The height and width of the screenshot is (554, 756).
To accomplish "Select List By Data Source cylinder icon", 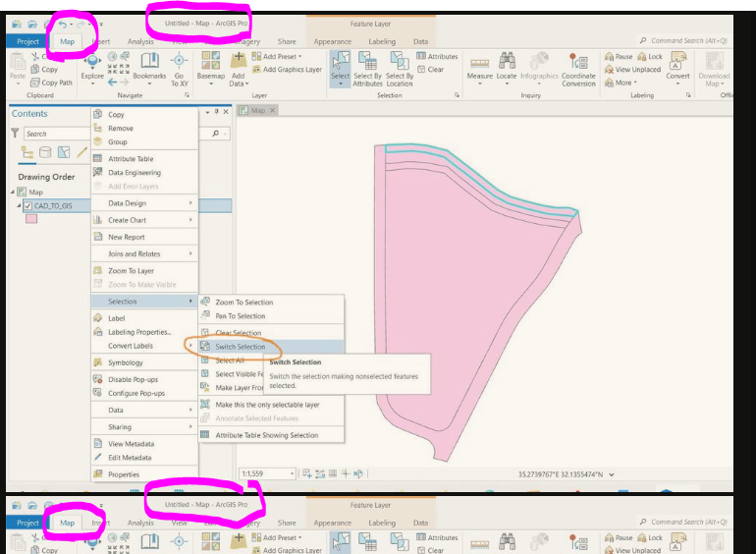I will pyautogui.click(x=45, y=152).
